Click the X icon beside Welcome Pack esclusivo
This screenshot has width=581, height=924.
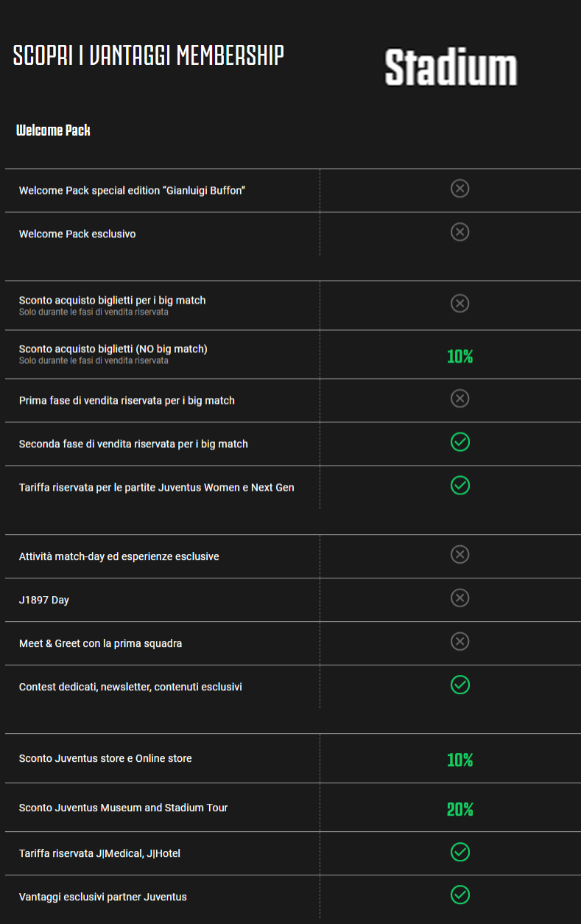pyautogui.click(x=460, y=232)
